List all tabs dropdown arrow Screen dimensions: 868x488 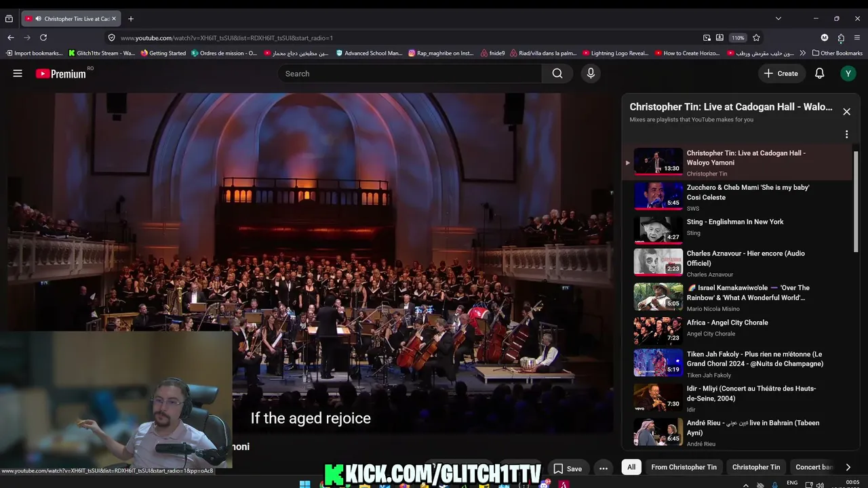click(778, 19)
